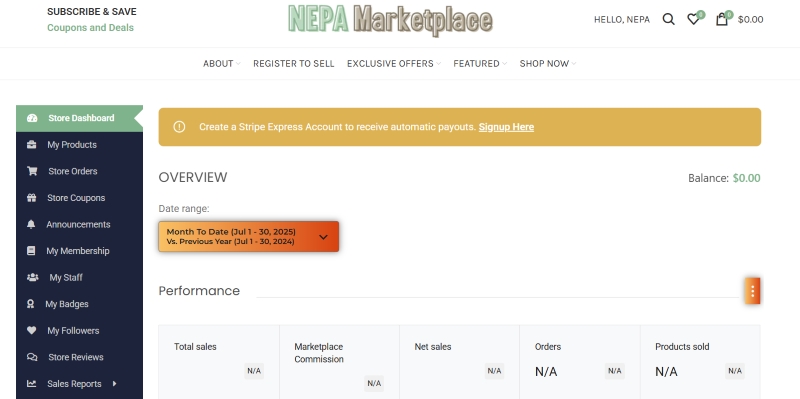
Task: Expand the Featured menu
Action: pyautogui.click(x=480, y=64)
